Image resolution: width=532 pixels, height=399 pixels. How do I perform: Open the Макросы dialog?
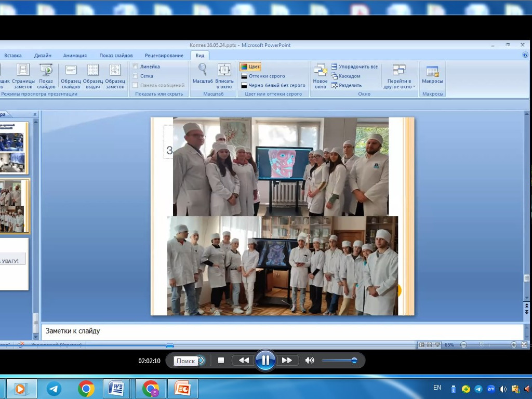click(432, 75)
